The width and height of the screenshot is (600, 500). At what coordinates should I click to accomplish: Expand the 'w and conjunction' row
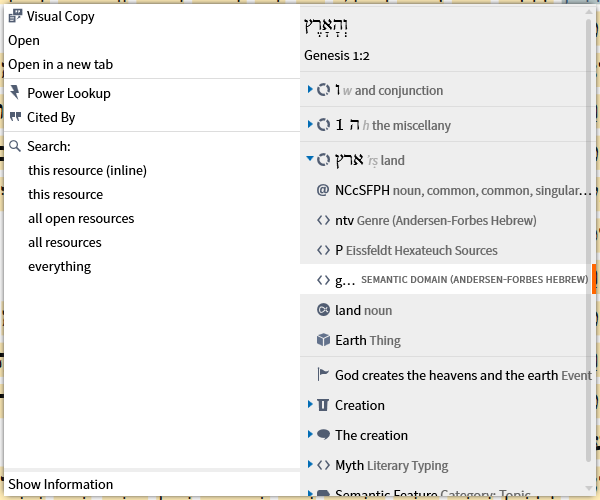pyautogui.click(x=310, y=89)
